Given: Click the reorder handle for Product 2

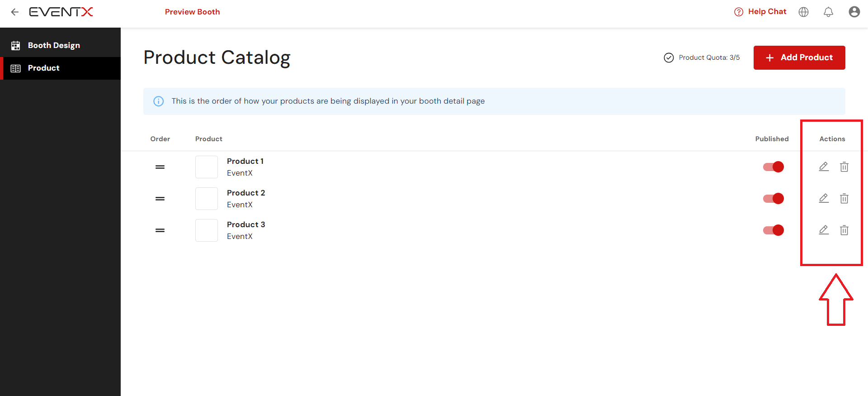Looking at the screenshot, I should click(x=160, y=199).
